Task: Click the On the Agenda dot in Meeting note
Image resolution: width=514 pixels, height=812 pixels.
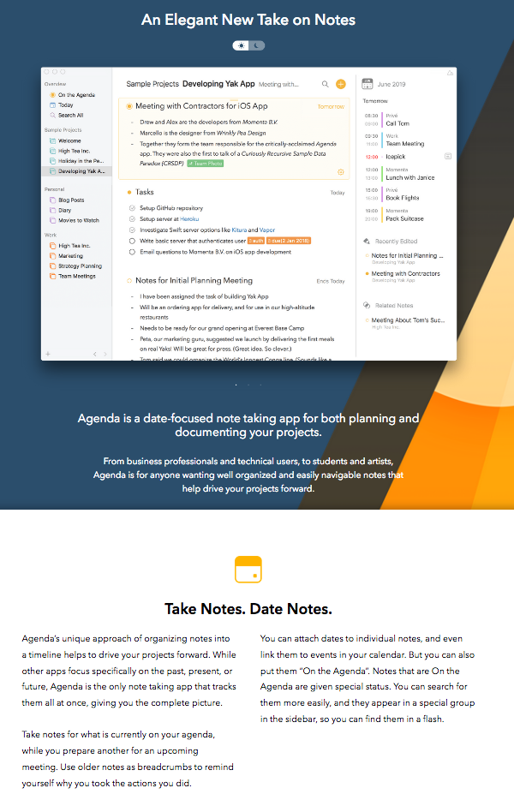Action: [129, 106]
